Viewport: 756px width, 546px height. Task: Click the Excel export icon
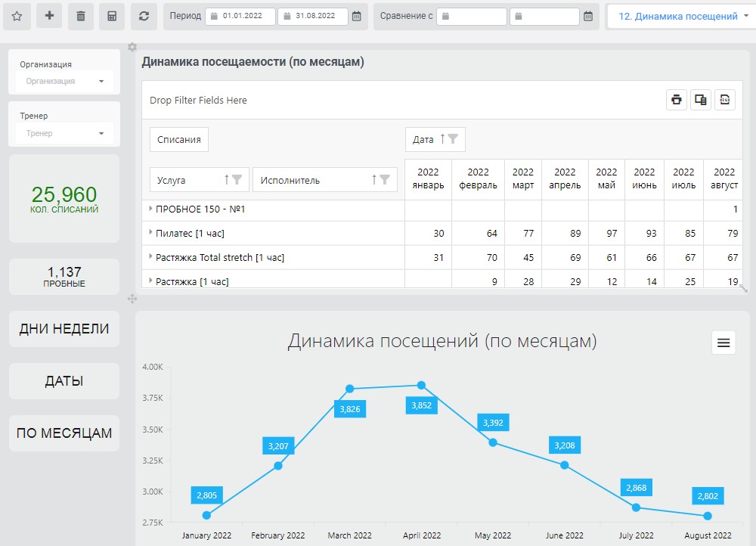tap(725, 100)
